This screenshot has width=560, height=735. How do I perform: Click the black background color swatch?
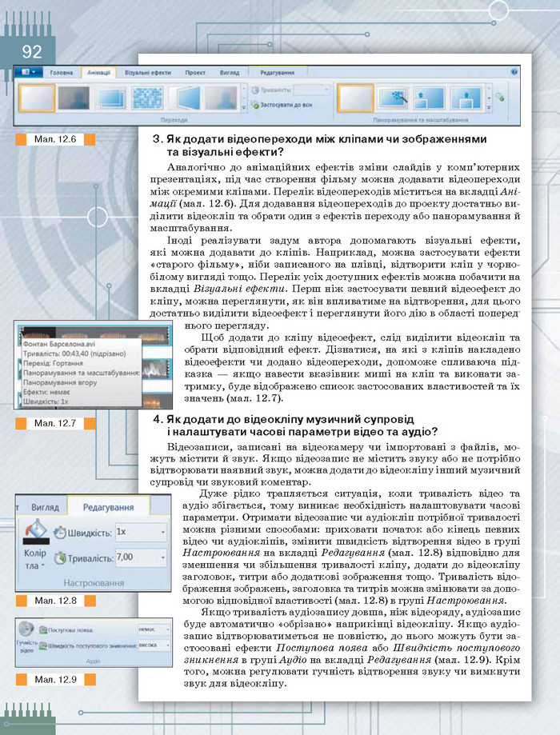point(36,541)
